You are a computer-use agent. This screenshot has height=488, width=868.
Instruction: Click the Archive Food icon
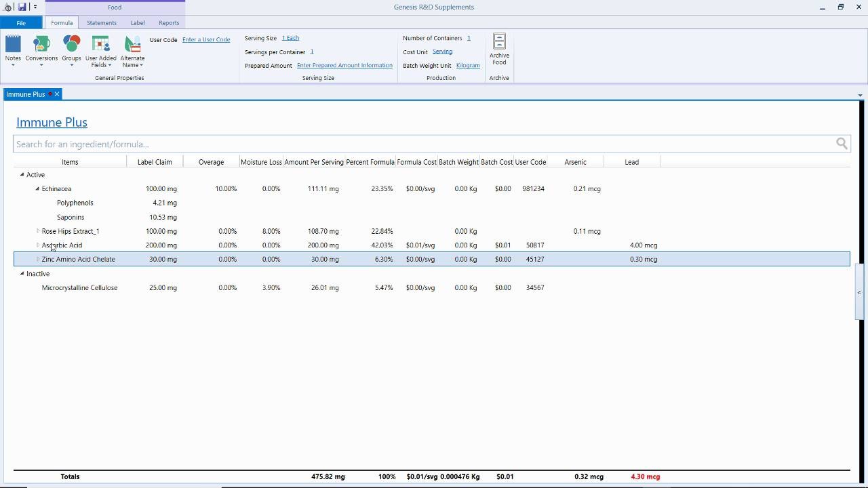(499, 43)
